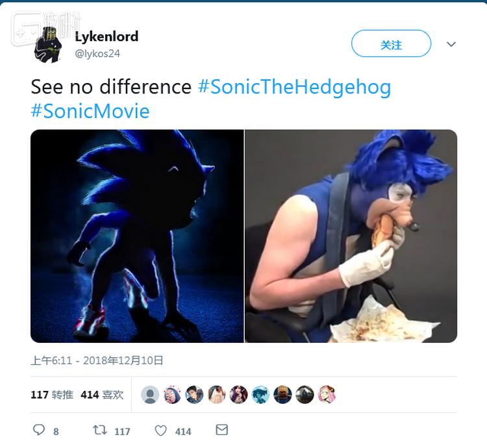This screenshot has width=487, height=448.
Task: Open the #SonicTheHedgehog hashtag link
Action: 294,87
